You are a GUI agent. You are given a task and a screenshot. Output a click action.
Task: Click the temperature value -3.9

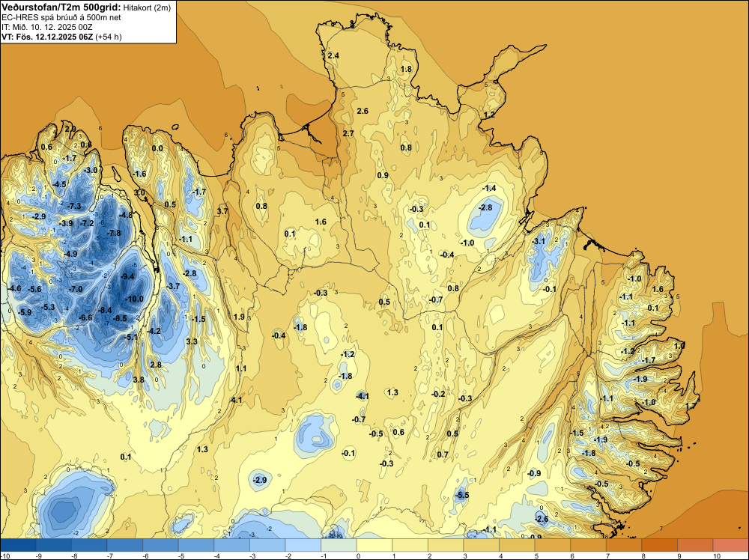point(66,223)
